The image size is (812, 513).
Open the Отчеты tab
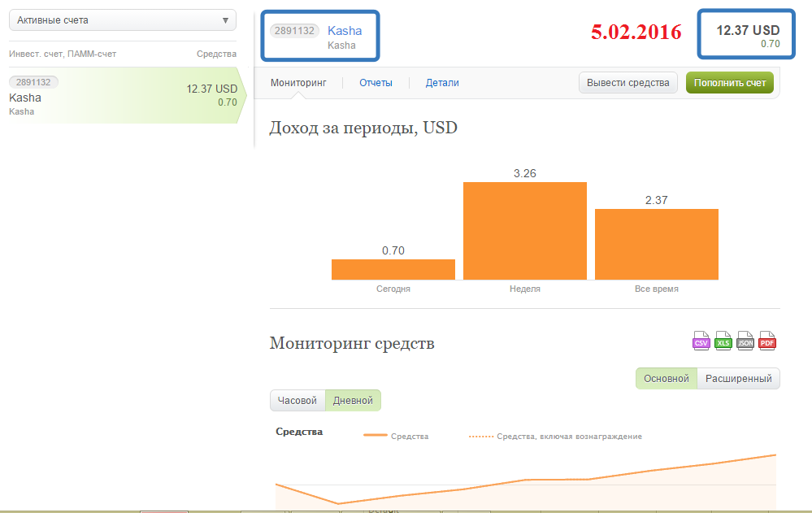pyautogui.click(x=376, y=83)
